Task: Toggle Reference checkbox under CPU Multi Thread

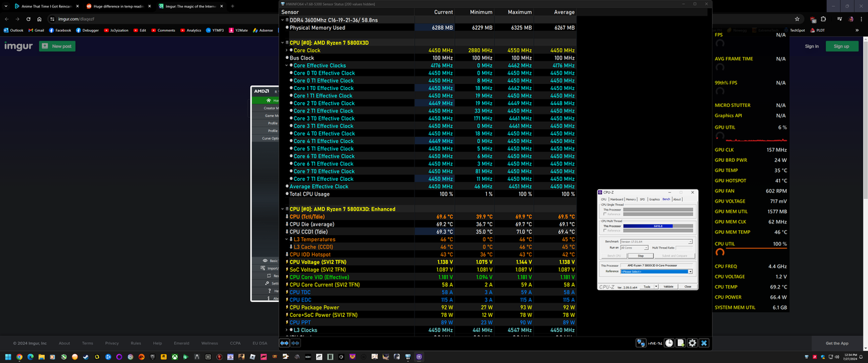Action: click(x=605, y=230)
